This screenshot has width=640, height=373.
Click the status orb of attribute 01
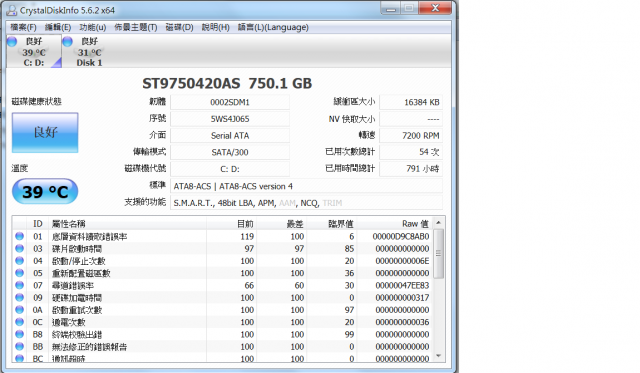19,236
